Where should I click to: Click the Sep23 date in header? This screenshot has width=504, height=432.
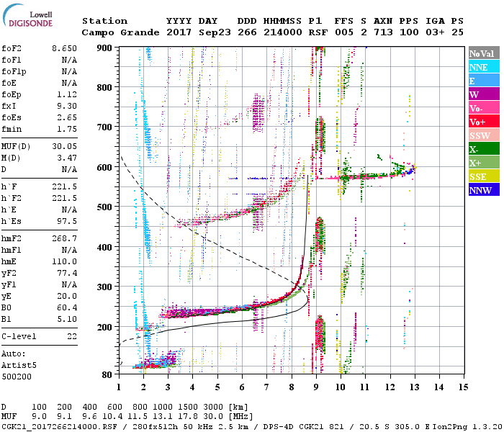215,32
